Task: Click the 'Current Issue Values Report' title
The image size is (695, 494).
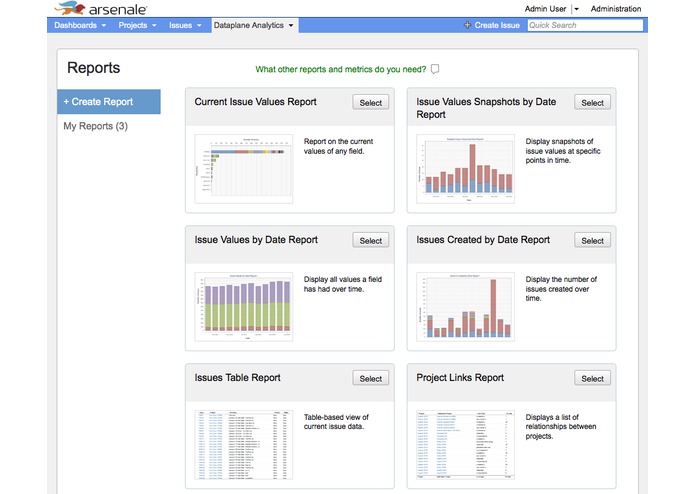Action: pos(256,102)
